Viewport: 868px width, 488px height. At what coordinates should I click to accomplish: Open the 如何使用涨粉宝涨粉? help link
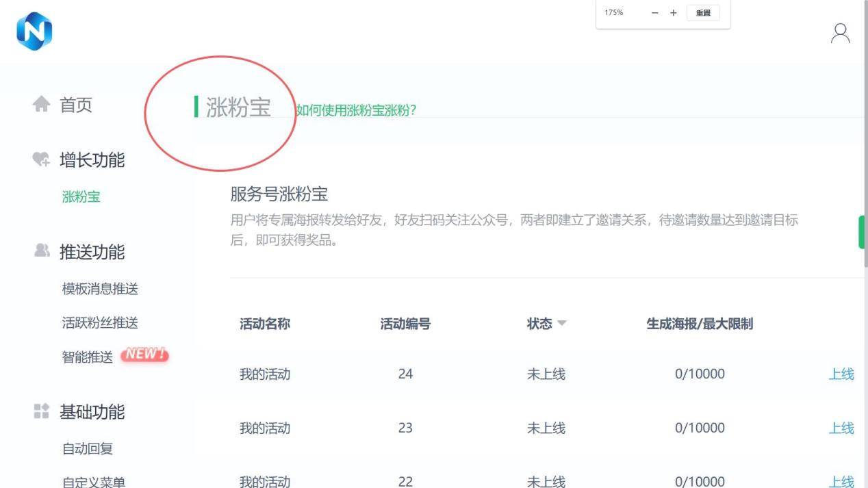356,110
